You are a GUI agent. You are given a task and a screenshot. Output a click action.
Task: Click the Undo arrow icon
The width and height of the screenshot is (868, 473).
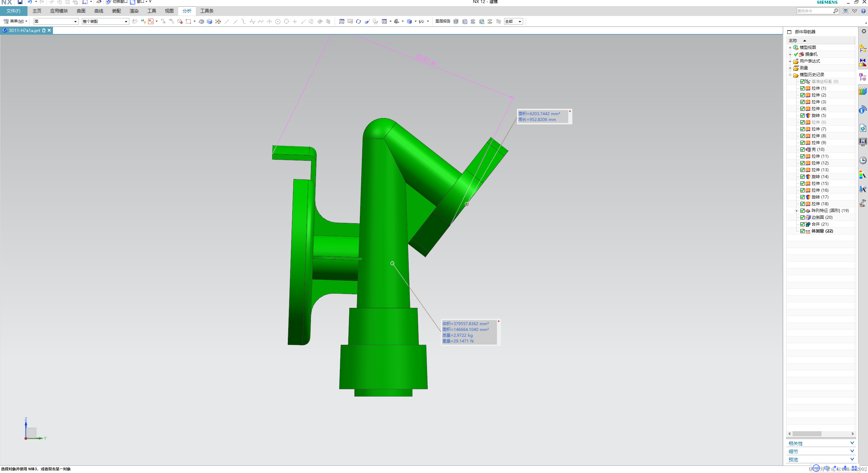(x=30, y=2)
